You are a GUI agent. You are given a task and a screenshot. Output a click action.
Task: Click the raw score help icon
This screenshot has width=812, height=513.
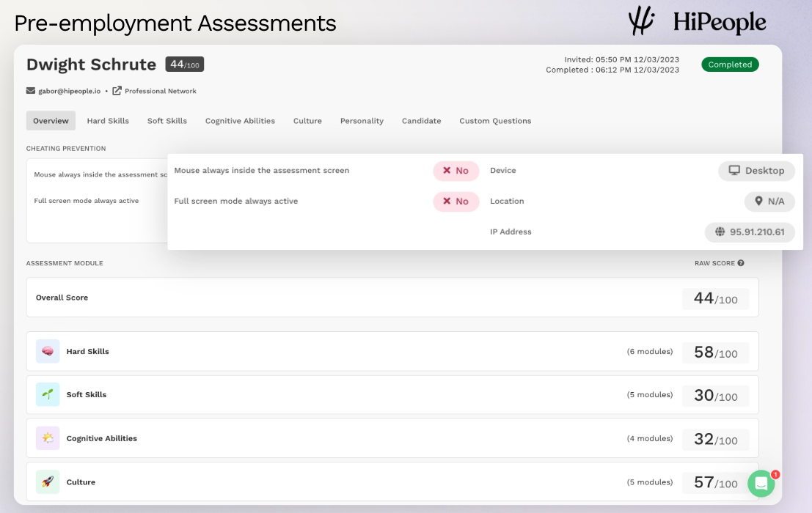[741, 263]
